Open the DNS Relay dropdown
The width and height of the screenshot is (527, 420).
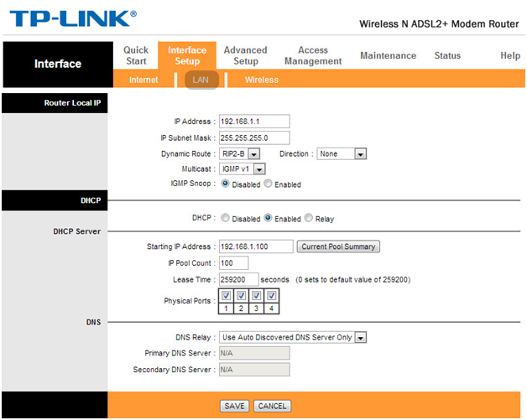point(293,337)
